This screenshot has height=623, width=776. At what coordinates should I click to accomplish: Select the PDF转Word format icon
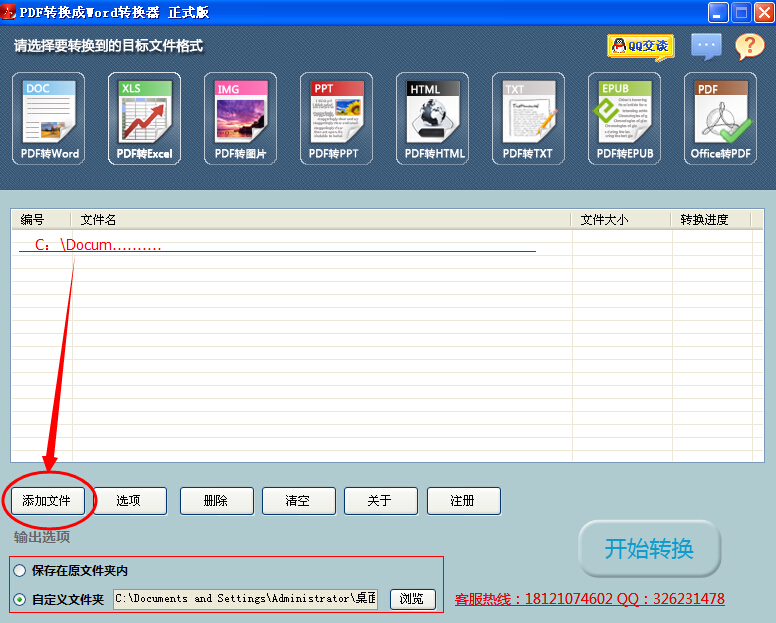[48, 118]
